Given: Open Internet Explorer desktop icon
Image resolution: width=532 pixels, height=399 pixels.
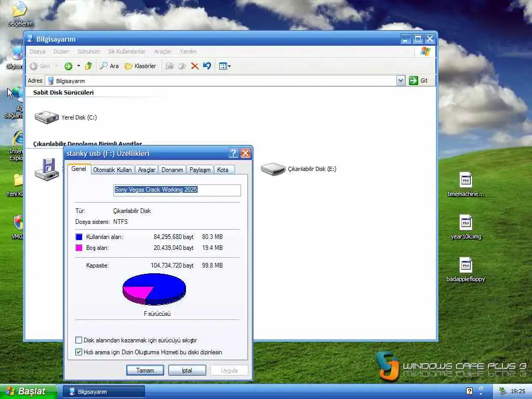Looking at the screenshot, I should tap(18, 138).
